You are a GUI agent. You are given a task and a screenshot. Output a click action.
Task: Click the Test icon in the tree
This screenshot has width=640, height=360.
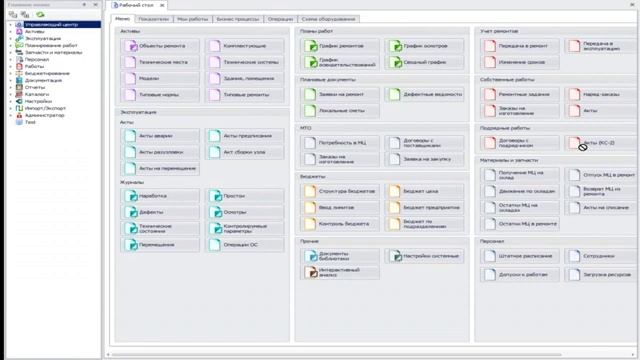[19, 122]
